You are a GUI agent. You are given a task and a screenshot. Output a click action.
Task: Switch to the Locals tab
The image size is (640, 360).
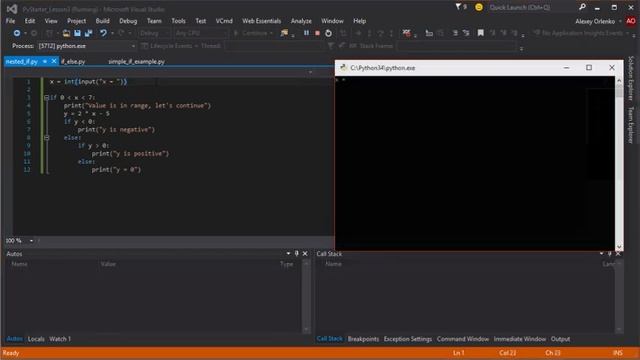pos(36,339)
